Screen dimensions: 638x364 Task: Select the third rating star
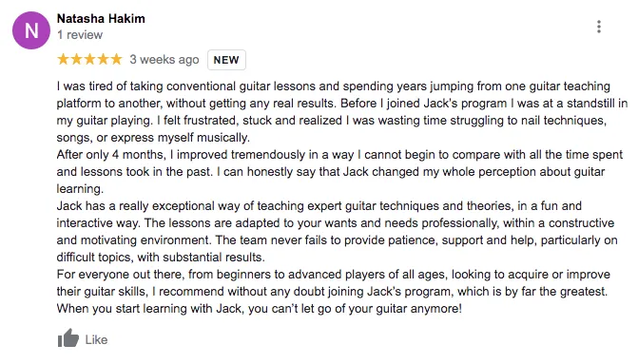coord(90,59)
